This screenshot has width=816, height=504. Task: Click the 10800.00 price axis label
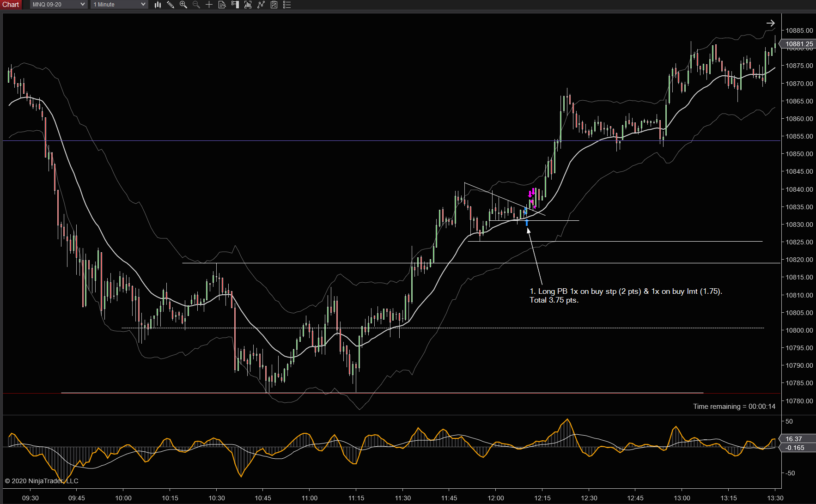click(799, 330)
